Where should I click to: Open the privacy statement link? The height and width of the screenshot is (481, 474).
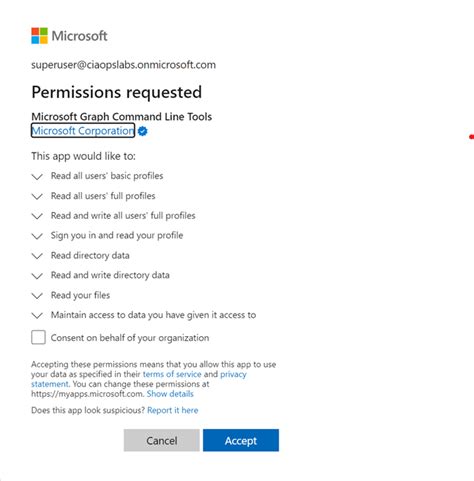click(x=233, y=374)
